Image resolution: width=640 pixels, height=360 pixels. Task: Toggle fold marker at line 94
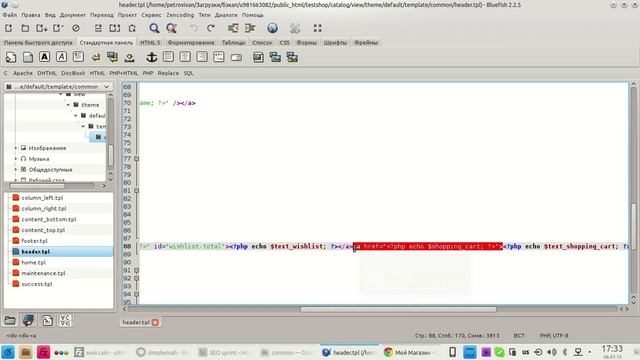(137, 294)
